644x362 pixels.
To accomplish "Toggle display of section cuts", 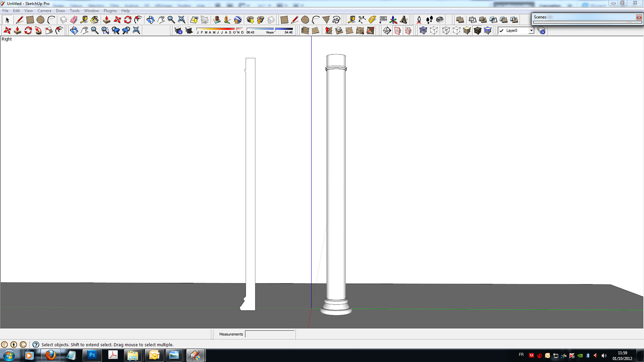I will (408, 30).
